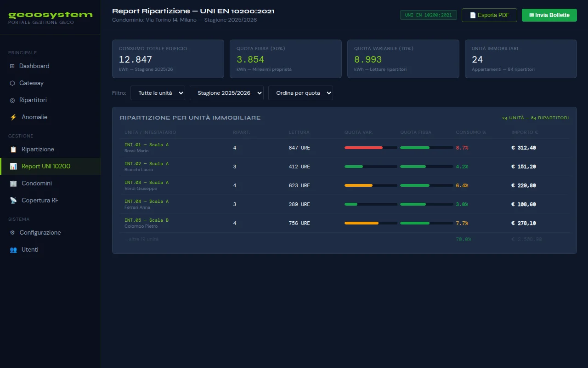
Task: Open the 'Stagione 2025/2026' dropdown
Action: pos(226,93)
